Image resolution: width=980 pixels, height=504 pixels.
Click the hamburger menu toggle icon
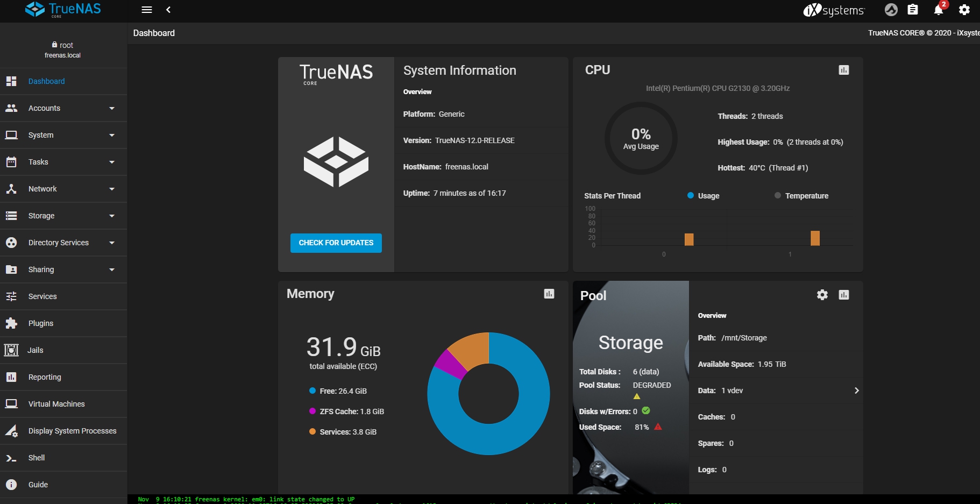coord(147,10)
